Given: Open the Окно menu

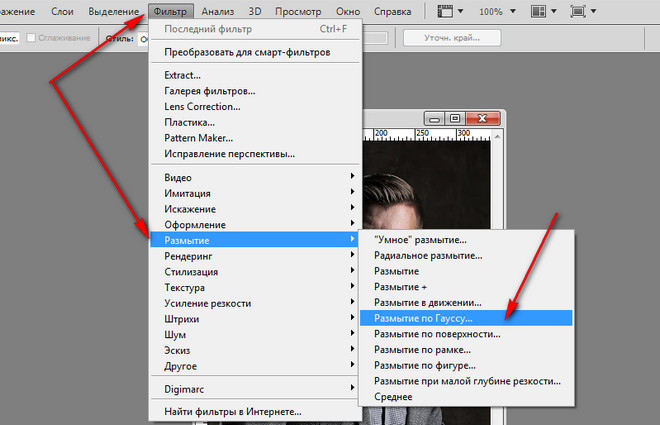Looking at the screenshot, I should pyautogui.click(x=348, y=11).
